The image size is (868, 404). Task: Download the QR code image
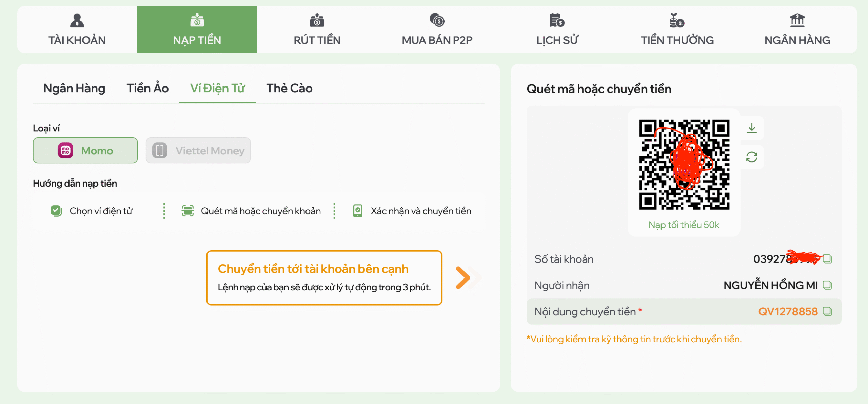point(752,128)
